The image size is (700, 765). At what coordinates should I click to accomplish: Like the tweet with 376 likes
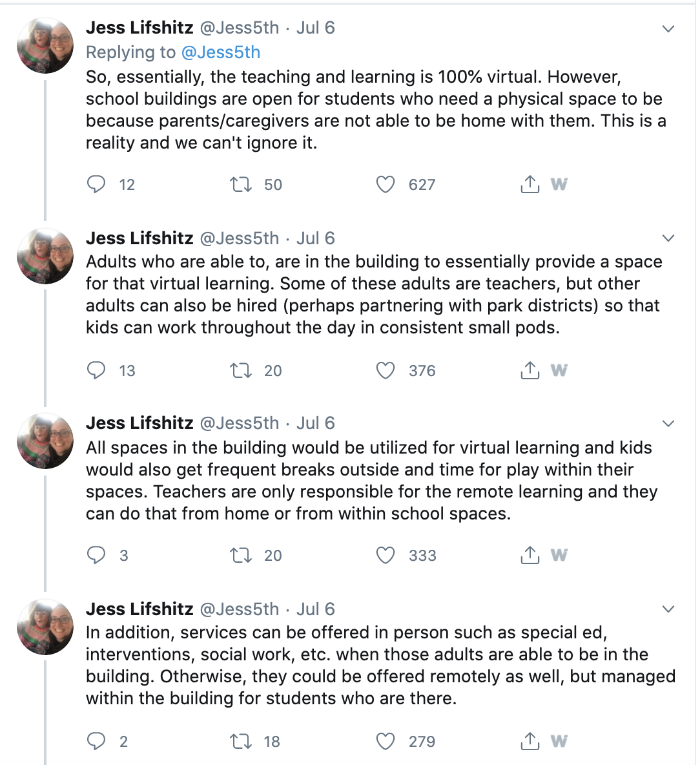[385, 370]
